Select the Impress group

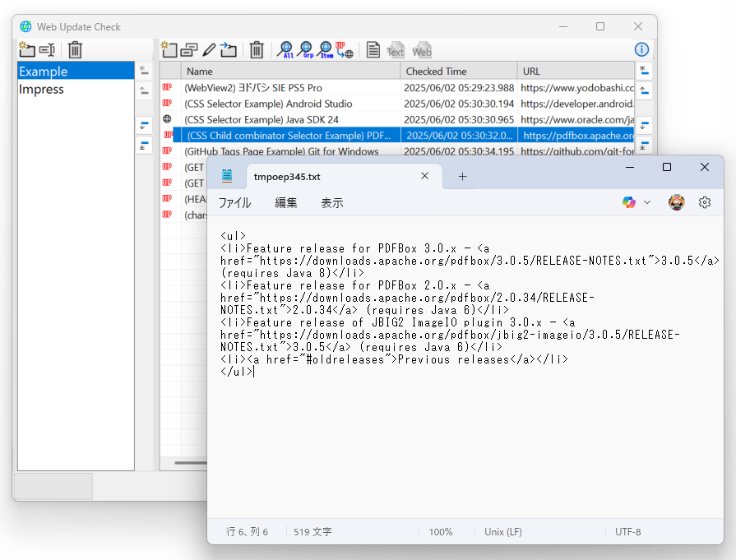76,89
